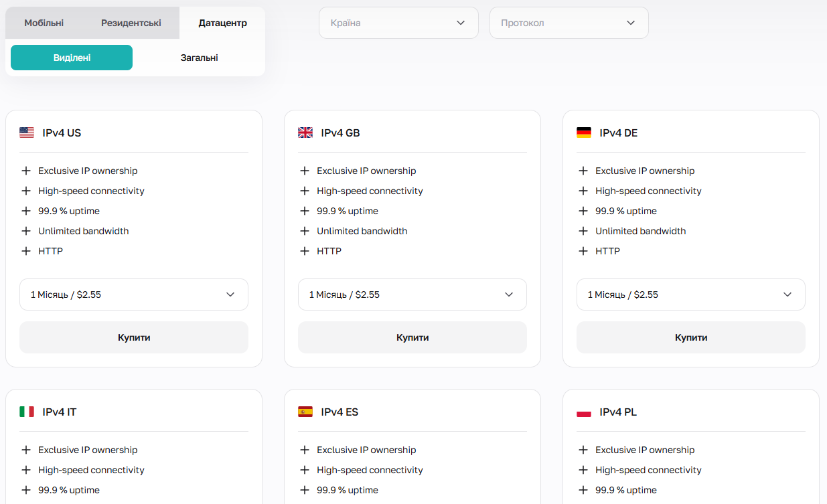The image size is (827, 504).
Task: Click plus icon beside Unlimited bandwidth in IPv4 GB
Action: 305,231
